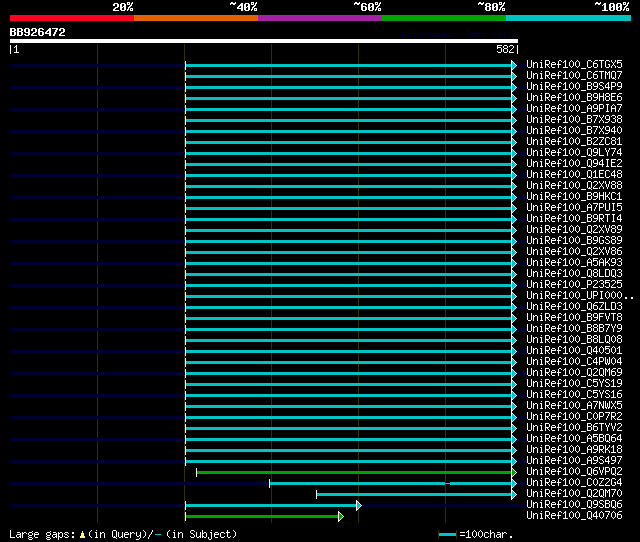Image resolution: width=640 pixels, height=542 pixels.
Task: Select the UniRef100_Q2QM69 label
Action: point(574,373)
